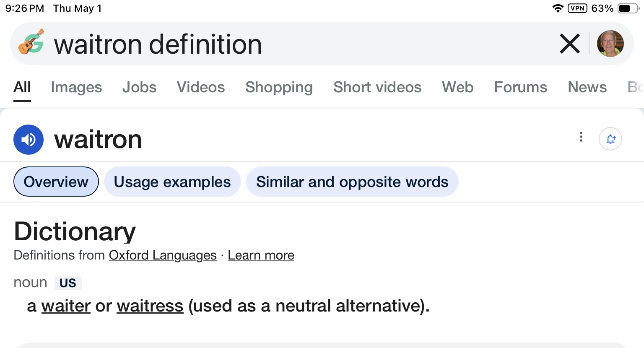Open the Shopping results tab
The width and height of the screenshot is (644, 348).
279,87
